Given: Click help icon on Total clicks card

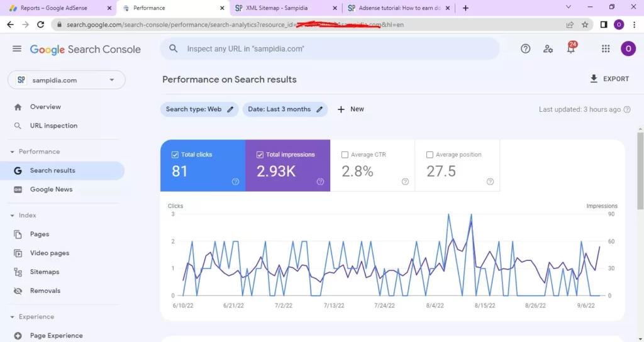Looking at the screenshot, I should (235, 182).
